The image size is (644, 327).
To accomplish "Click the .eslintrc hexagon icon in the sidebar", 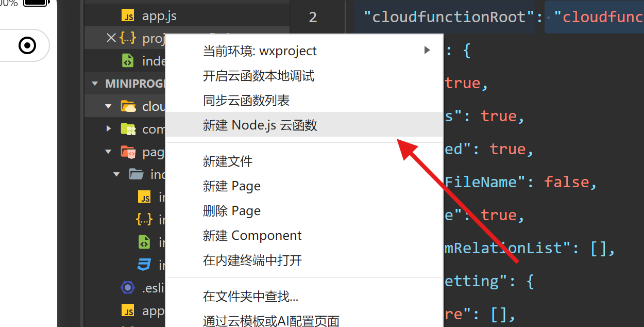I will 127,287.
